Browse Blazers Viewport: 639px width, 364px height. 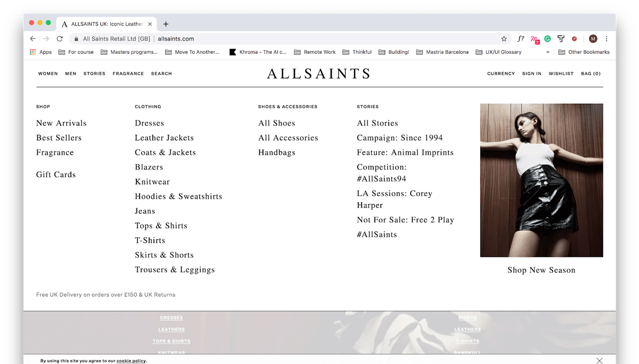(149, 167)
